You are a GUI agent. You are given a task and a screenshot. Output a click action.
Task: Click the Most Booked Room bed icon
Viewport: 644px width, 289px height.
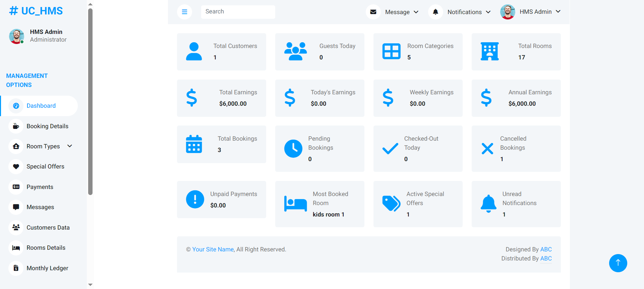(295, 204)
